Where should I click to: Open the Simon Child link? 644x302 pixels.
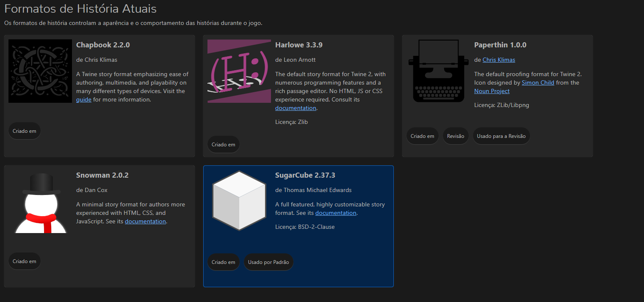pos(538,82)
